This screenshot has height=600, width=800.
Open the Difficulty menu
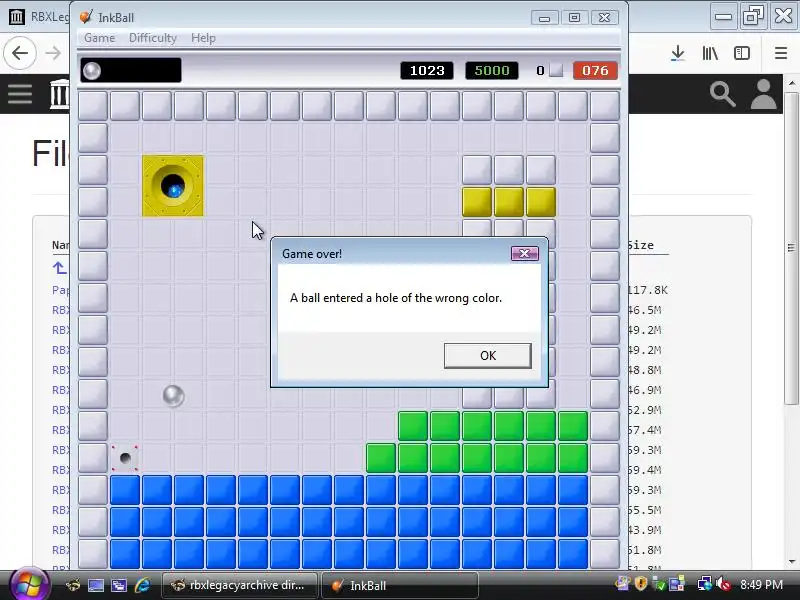coord(153,38)
